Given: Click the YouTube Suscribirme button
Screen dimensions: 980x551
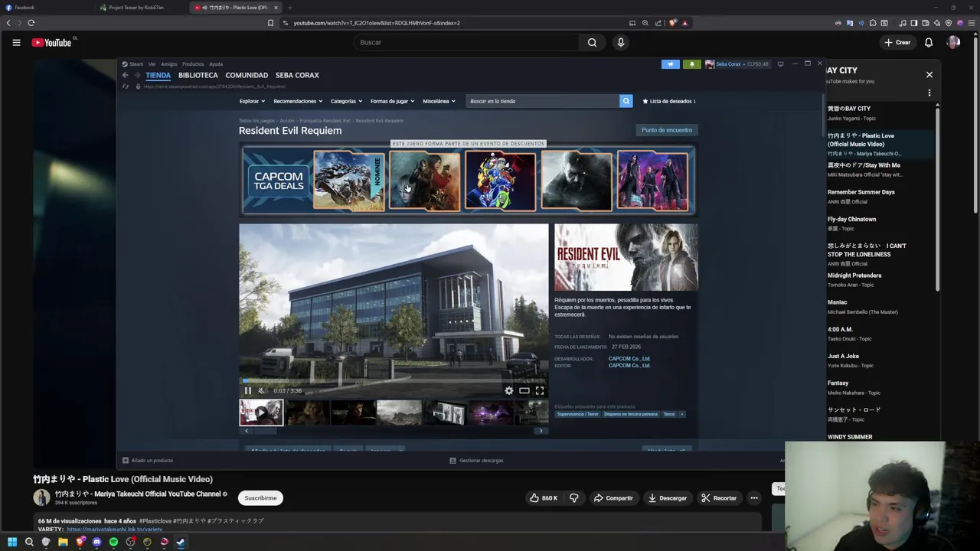Looking at the screenshot, I should (260, 498).
